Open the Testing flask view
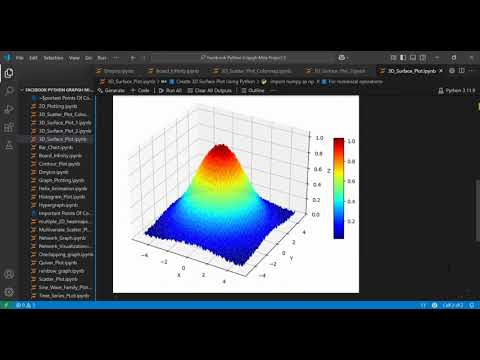This screenshot has width=480, height=360. 9,145
